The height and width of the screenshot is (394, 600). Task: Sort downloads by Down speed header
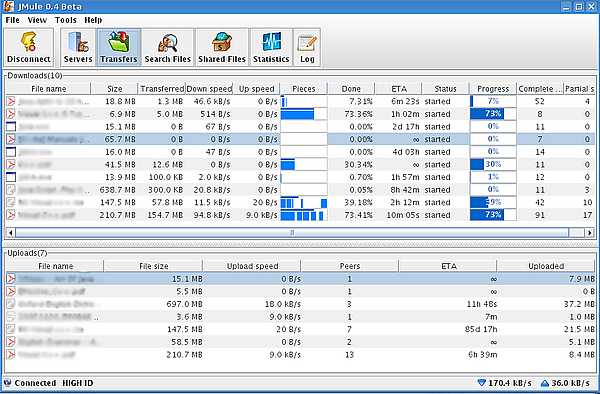click(x=209, y=89)
